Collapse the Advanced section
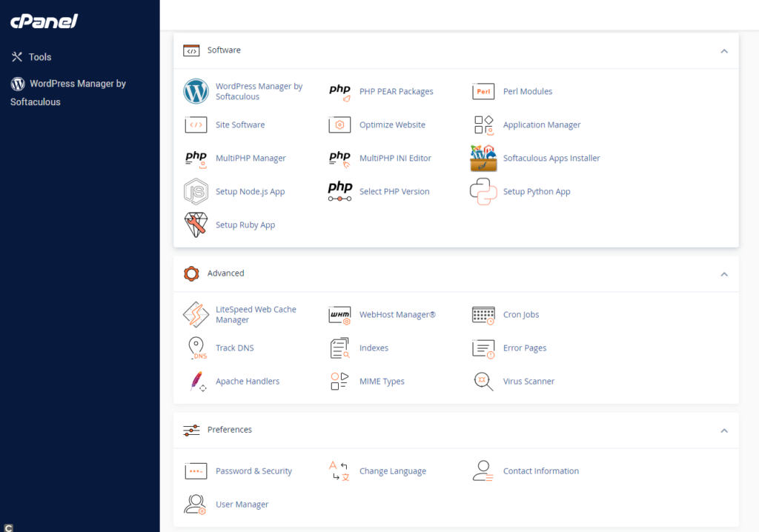Viewport: 759px width, 532px height. [x=724, y=274]
